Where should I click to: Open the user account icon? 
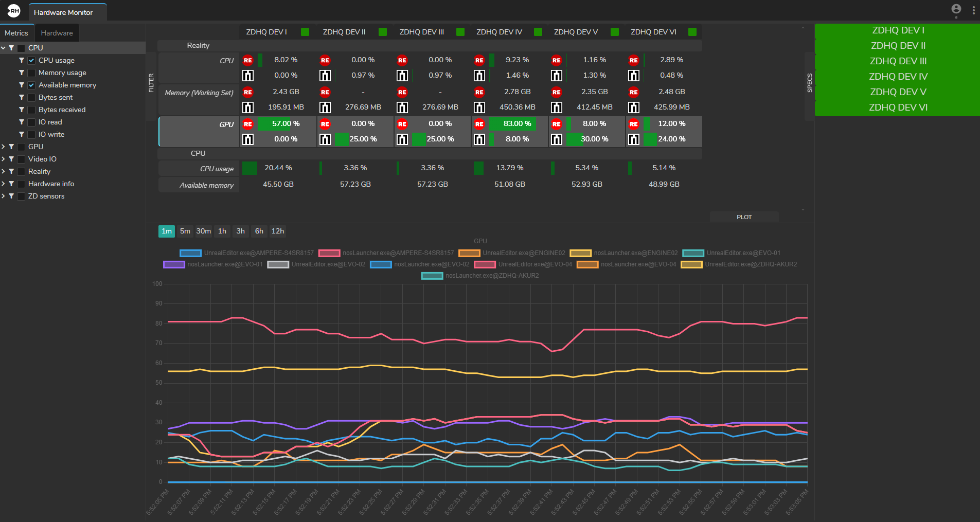click(x=956, y=9)
